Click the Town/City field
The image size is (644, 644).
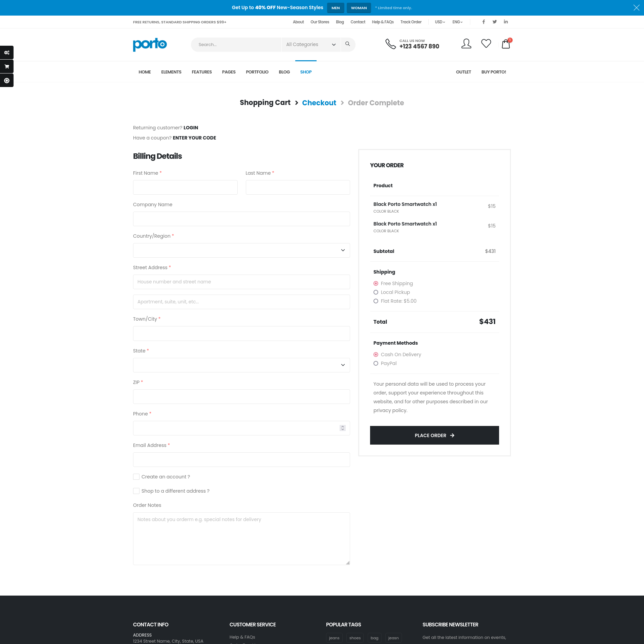[241, 334]
